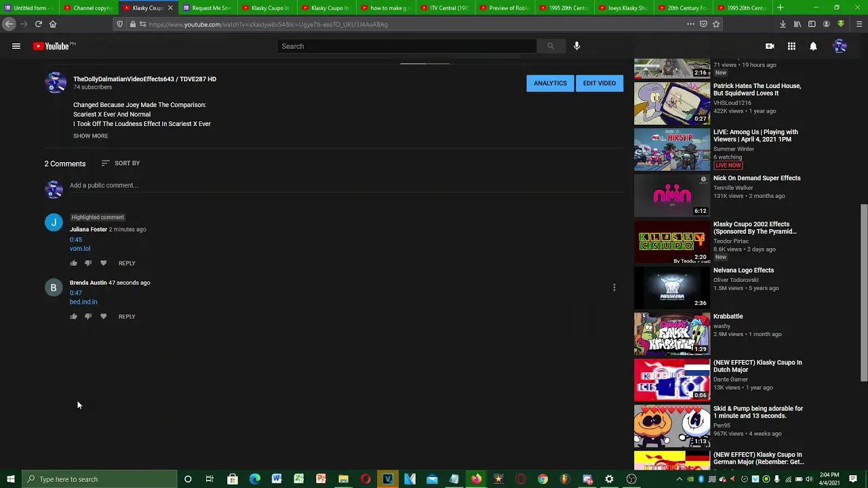Screen dimensions: 868x488
Task: Open Patrick Hates The Loud House thumbnail
Action: 672,104
